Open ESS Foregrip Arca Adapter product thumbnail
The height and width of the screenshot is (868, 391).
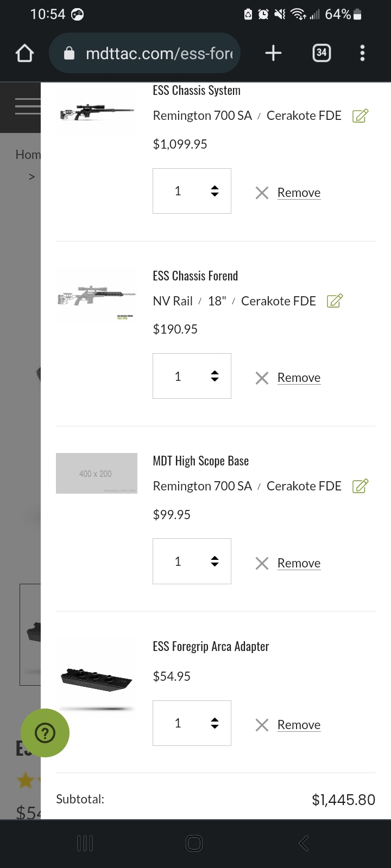(x=97, y=679)
